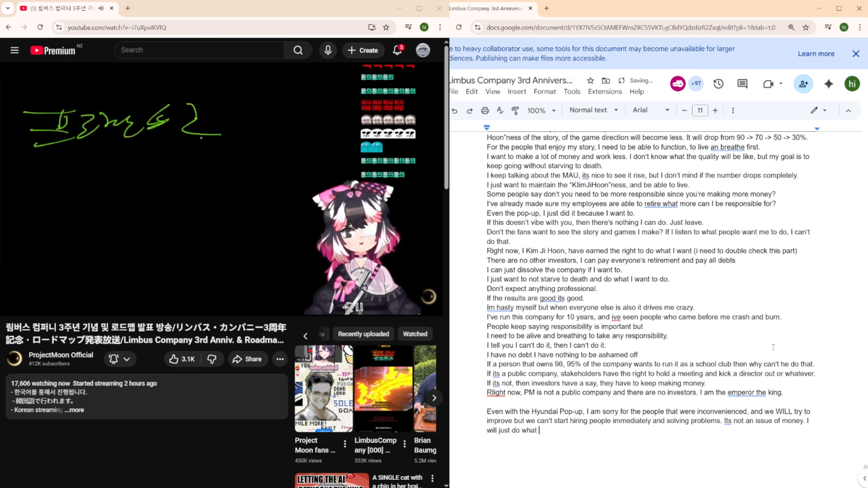Open options for LimbusCompany [000] video
868x488 pixels.
pos(405,444)
